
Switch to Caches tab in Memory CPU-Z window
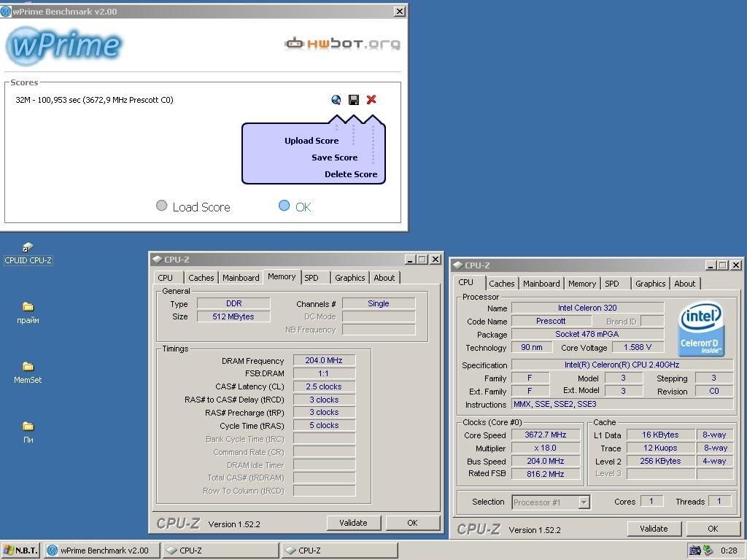tap(201, 278)
